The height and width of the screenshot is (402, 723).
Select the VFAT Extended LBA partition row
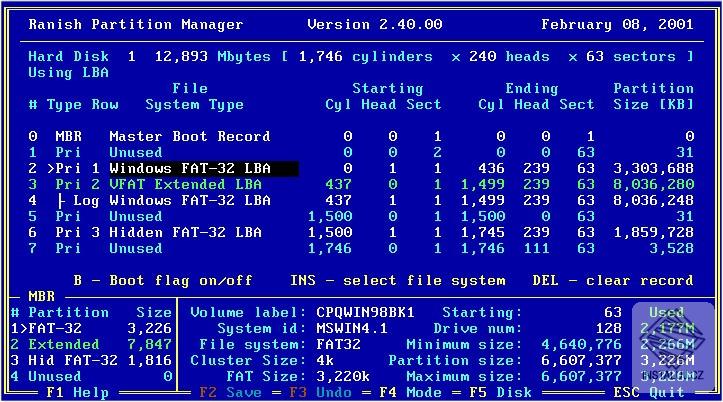click(361, 184)
